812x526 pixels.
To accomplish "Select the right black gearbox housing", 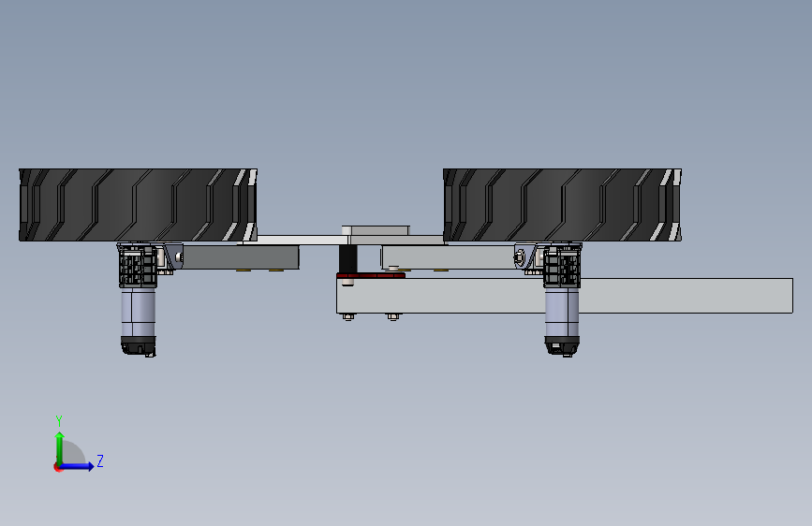I will click(562, 266).
